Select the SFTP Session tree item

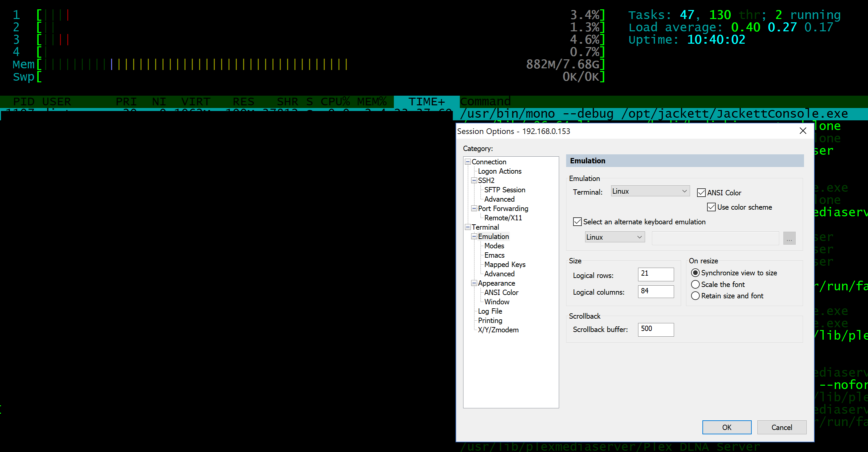coord(504,190)
